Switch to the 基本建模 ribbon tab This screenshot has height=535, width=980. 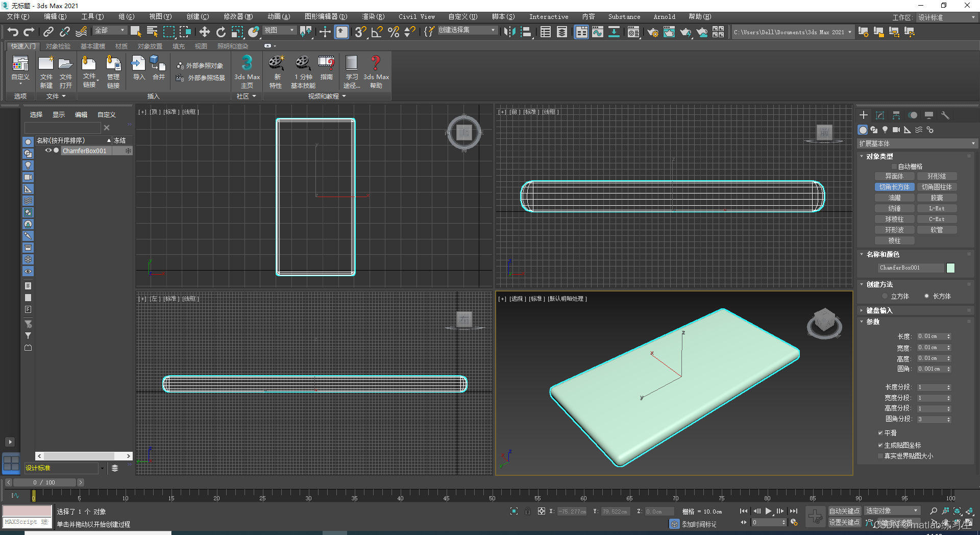(92, 46)
